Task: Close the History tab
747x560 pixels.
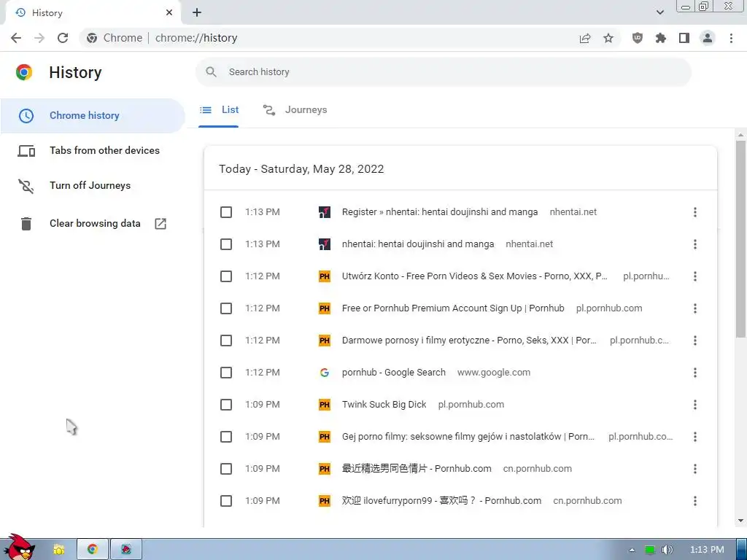Action: coord(169,13)
